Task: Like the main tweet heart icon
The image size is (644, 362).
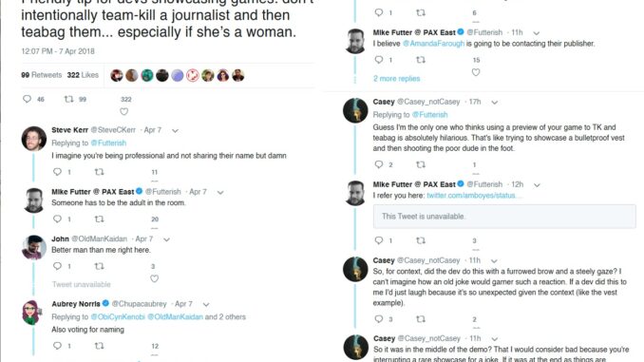Action: point(124,111)
